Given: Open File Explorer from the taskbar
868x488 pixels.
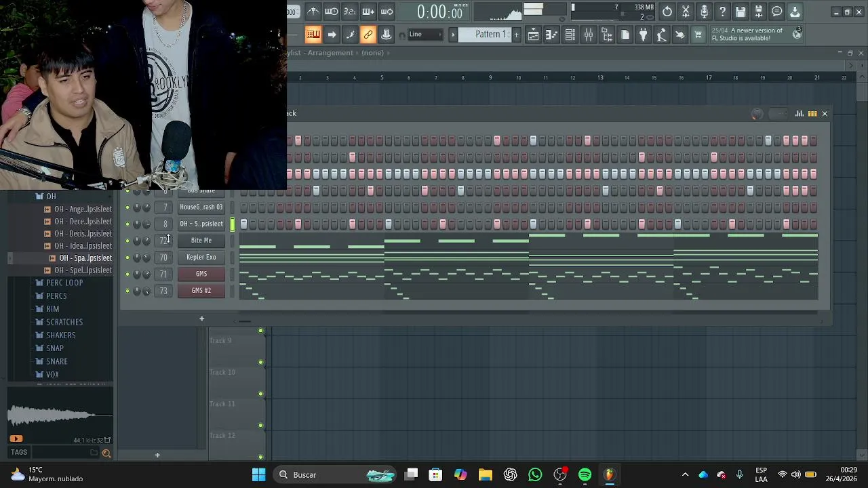Looking at the screenshot, I should click(485, 474).
